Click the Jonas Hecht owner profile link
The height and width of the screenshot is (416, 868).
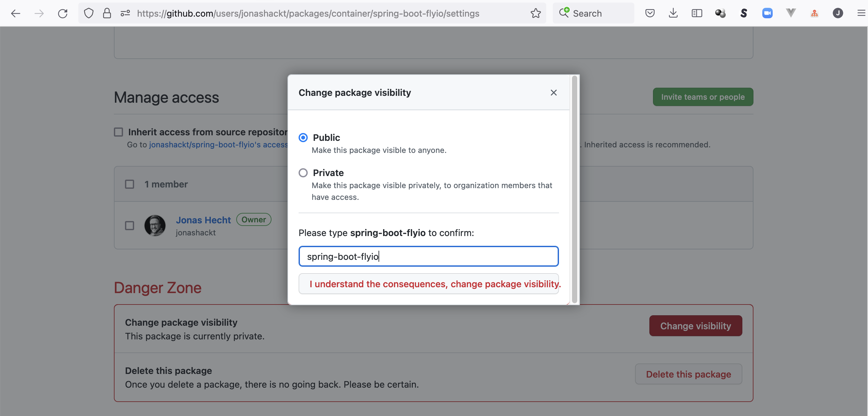[203, 220]
